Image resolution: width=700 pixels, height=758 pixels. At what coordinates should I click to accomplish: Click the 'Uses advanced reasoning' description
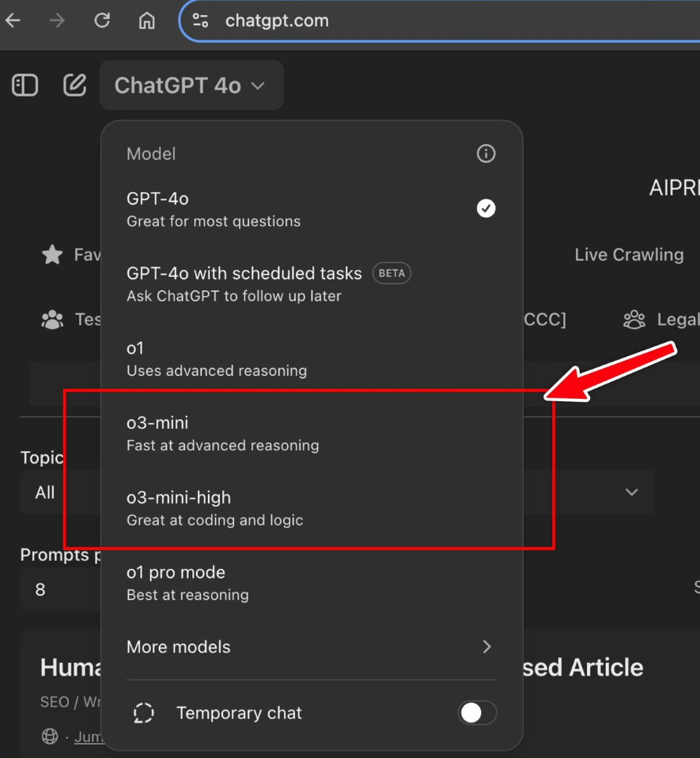[x=217, y=371]
